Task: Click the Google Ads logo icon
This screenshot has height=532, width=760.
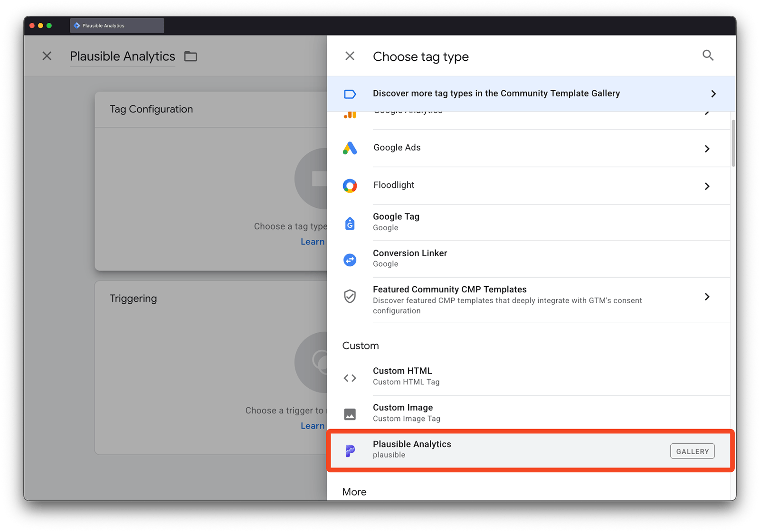Action: (x=350, y=148)
